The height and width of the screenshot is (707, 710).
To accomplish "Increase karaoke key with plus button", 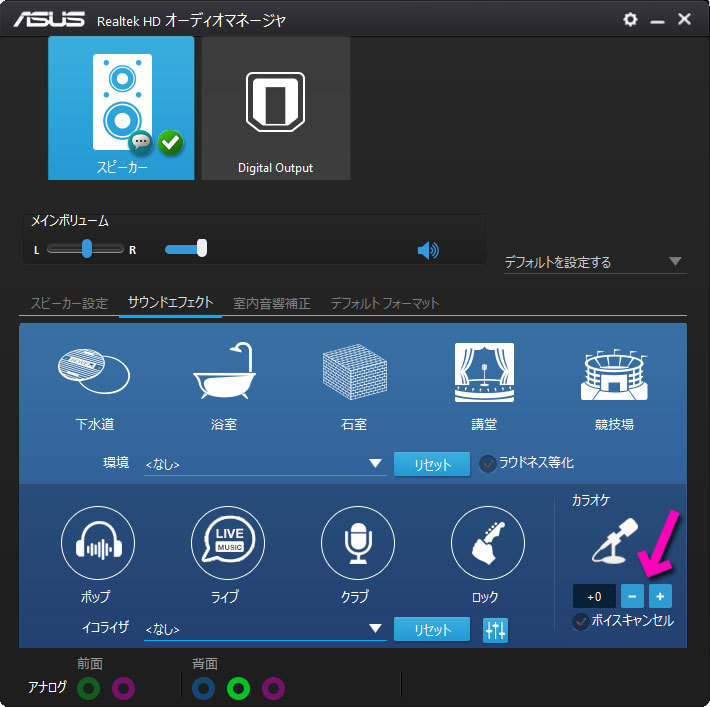I will pyautogui.click(x=660, y=596).
